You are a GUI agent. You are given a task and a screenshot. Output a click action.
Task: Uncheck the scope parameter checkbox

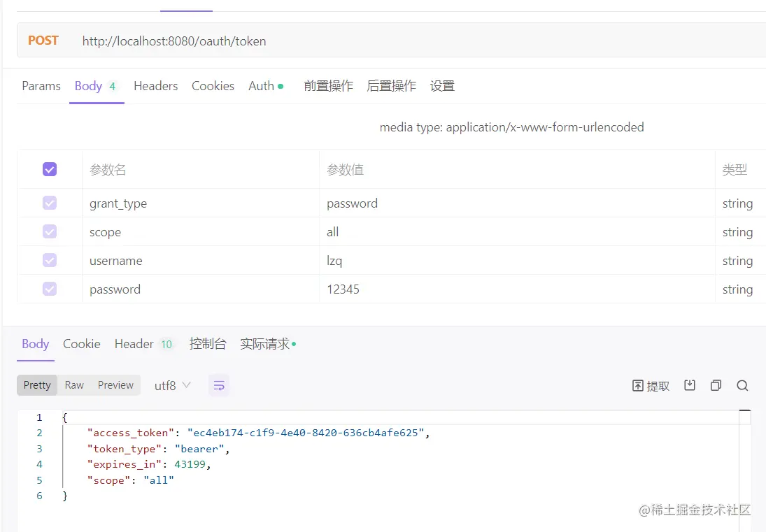pos(50,231)
